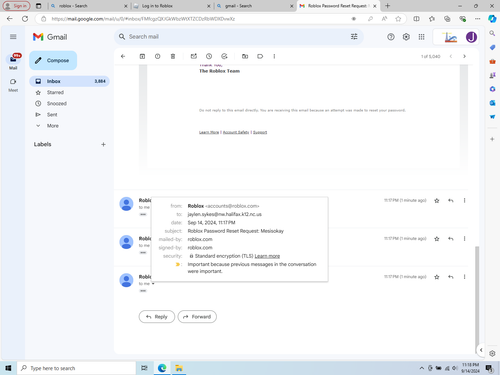Open the Edge Copilot sidebar icon
500x375 pixels.
coord(492,19)
